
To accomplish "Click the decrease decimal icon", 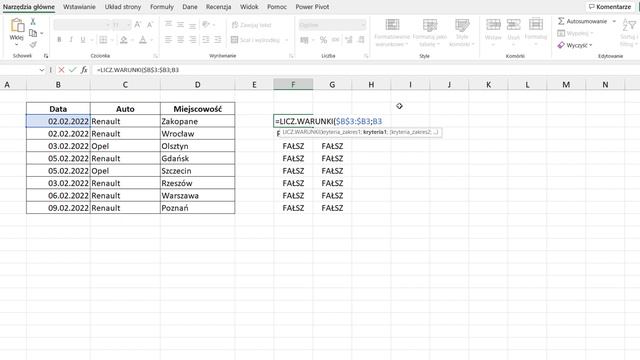I will coord(361,40).
